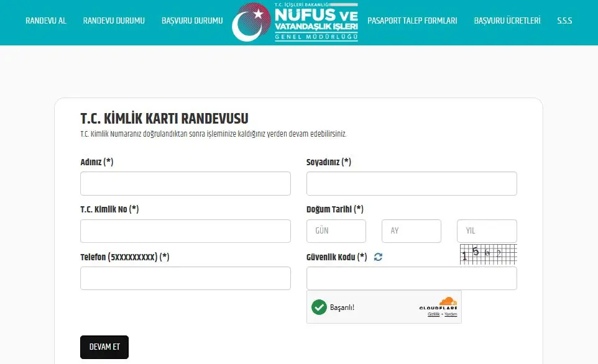
Task: Click the Doğum Tarihi (*) label
Action: pos(335,209)
